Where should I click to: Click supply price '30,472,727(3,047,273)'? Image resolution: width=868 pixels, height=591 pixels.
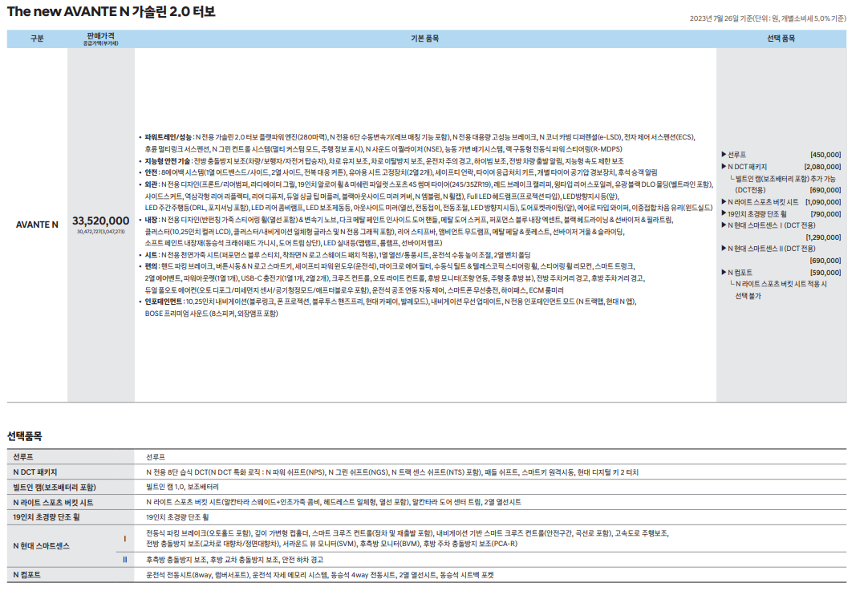[x=101, y=232]
